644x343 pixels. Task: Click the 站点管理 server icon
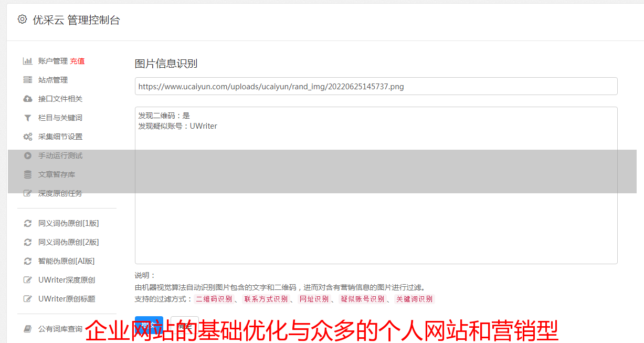tap(28, 80)
